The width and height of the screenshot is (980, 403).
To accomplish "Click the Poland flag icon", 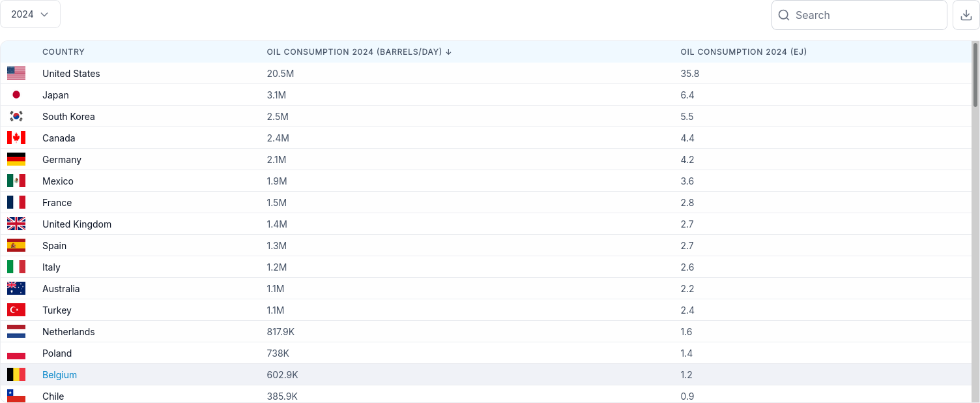I will [16, 353].
